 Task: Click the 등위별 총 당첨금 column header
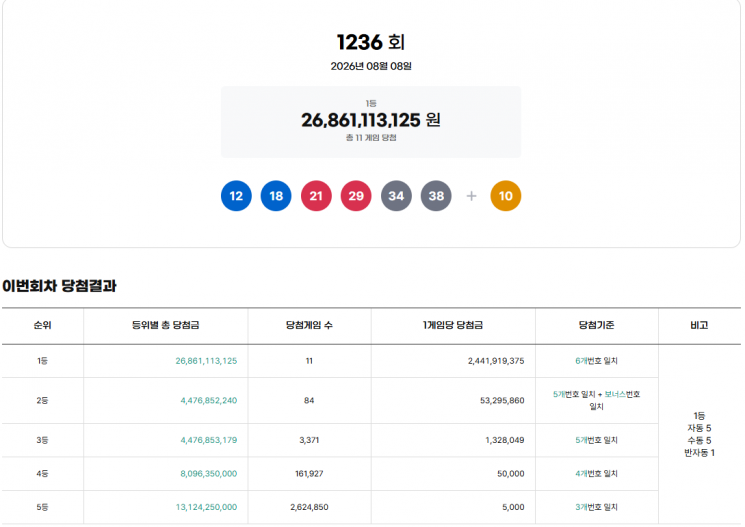point(165,325)
